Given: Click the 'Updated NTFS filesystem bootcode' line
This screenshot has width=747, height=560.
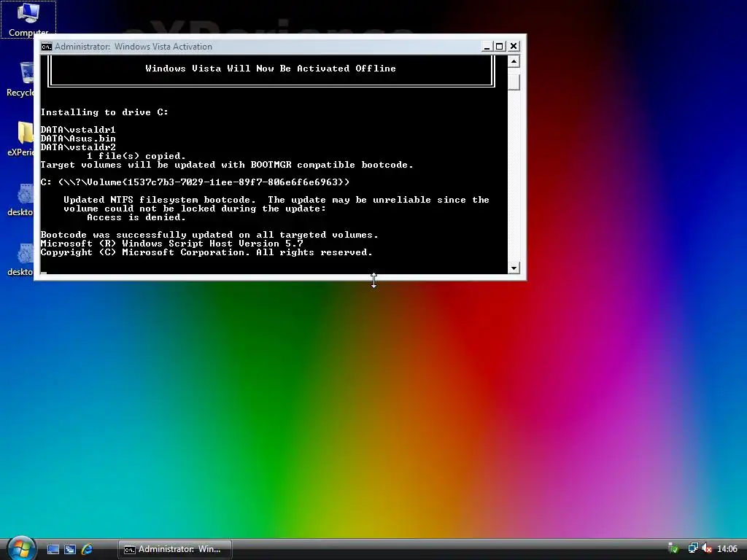Looking at the screenshot, I should (276, 200).
